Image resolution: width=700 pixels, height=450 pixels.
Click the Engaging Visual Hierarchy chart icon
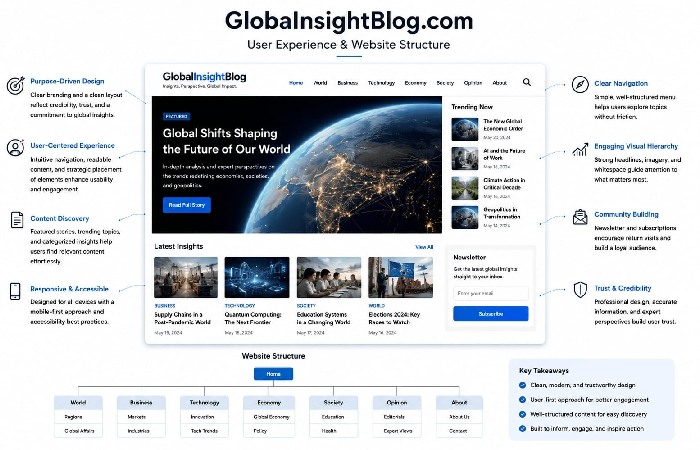(580, 150)
